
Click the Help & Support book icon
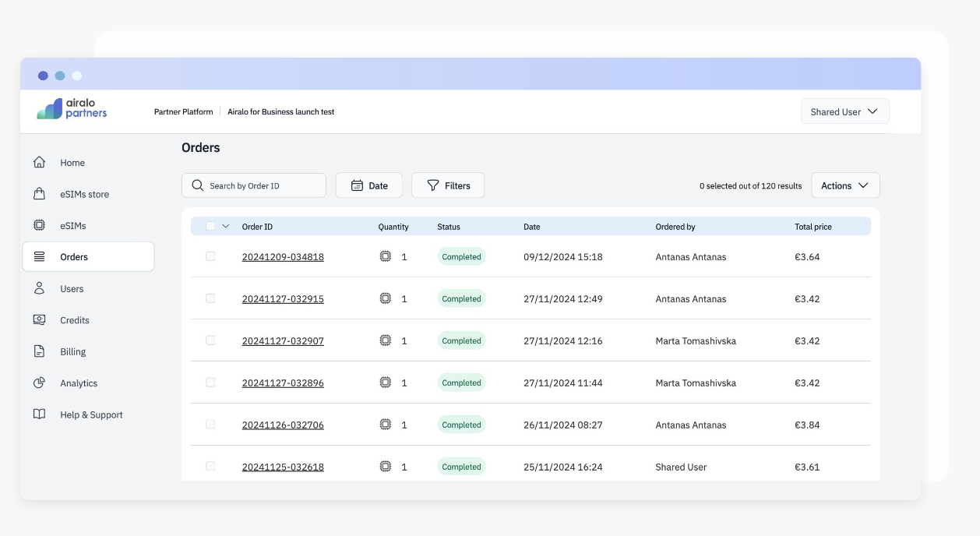[39, 414]
